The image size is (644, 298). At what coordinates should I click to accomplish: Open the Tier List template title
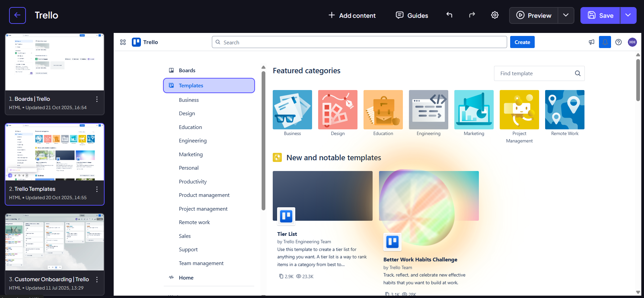tap(287, 234)
